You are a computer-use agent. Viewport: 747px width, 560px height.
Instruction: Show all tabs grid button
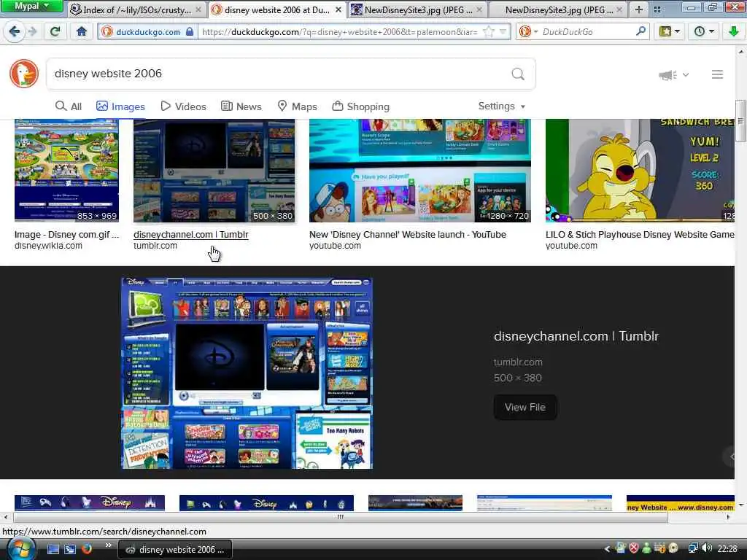coord(657,9)
